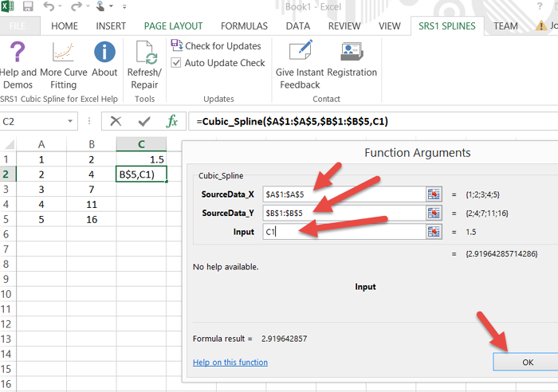Open the PAGE LAYOUT tab

[173, 26]
